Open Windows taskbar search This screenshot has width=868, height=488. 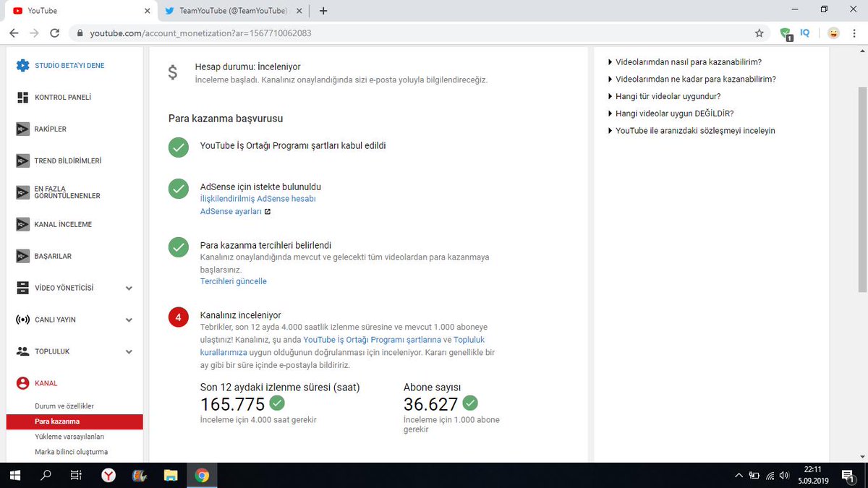[x=46, y=475]
